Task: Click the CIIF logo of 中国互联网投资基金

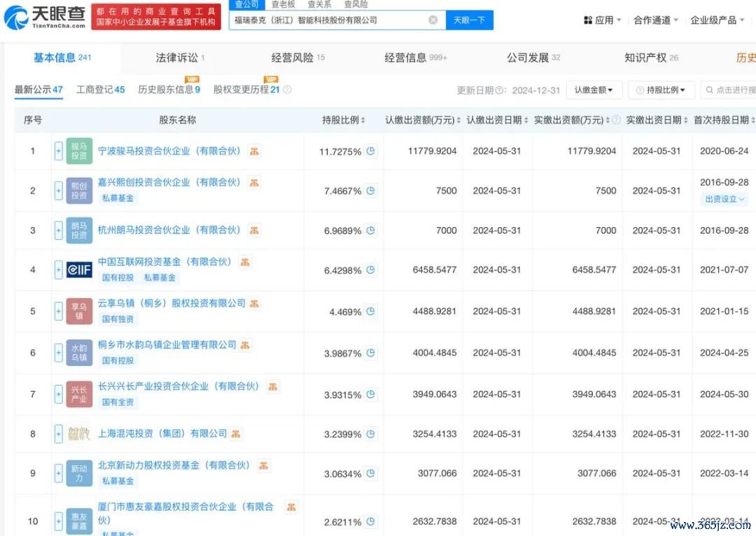Action: (79, 270)
